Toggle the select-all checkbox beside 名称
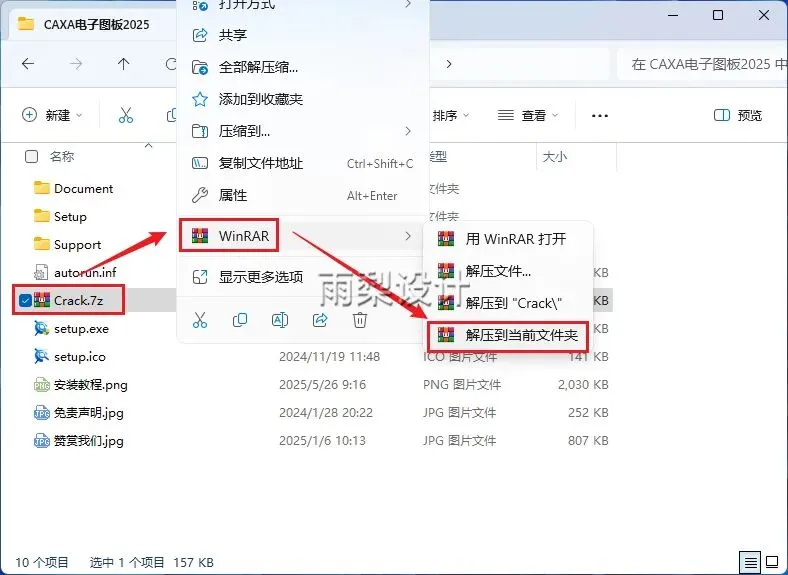788x575 pixels. coord(31,156)
